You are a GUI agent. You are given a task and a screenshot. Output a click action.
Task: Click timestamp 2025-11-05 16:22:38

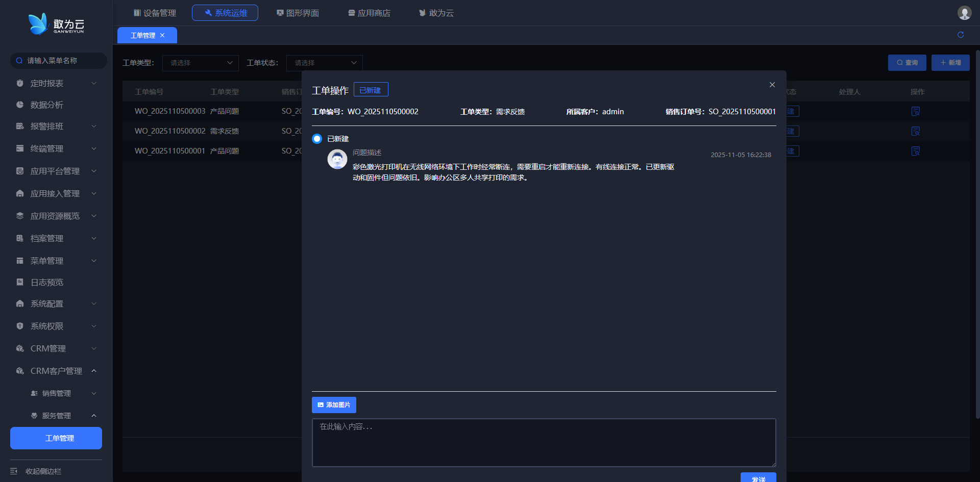tap(741, 155)
